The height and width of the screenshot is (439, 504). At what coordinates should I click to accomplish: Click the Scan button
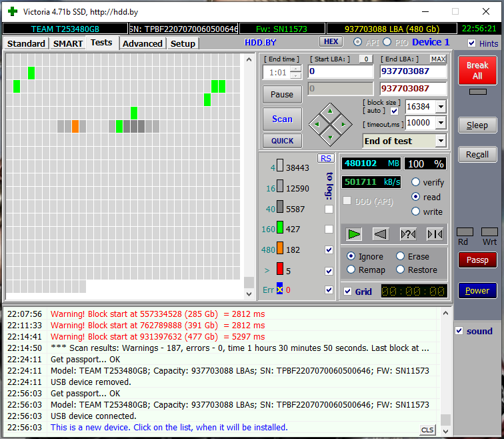pyautogui.click(x=282, y=119)
